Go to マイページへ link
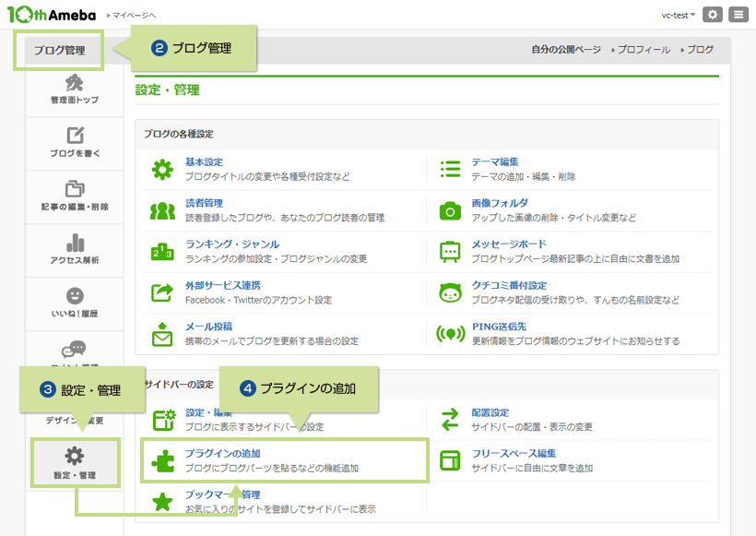Image resolution: width=756 pixels, height=536 pixels. click(131, 16)
